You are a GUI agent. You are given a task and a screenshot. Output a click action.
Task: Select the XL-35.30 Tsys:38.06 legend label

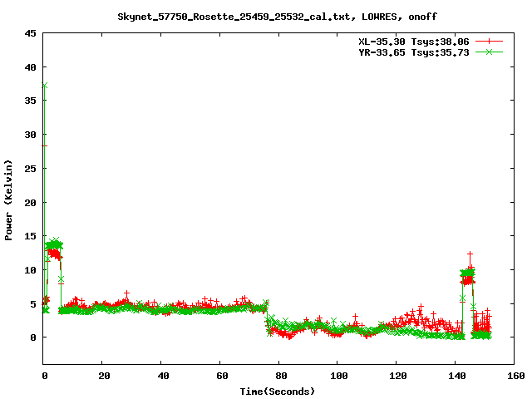414,42
